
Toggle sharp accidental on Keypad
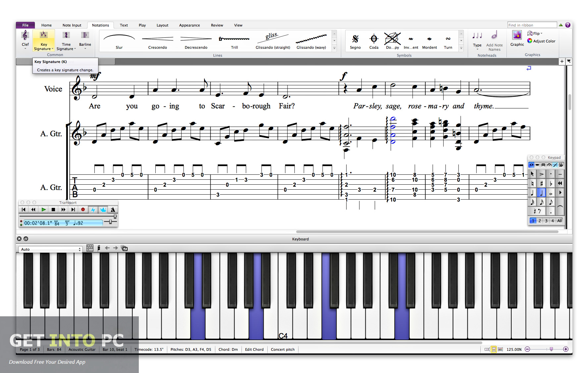[x=541, y=183]
